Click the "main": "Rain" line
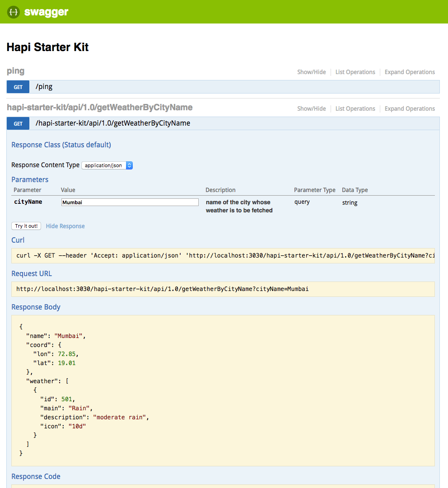Image resolution: width=448 pixels, height=488 pixels. pyautogui.click(x=66, y=408)
